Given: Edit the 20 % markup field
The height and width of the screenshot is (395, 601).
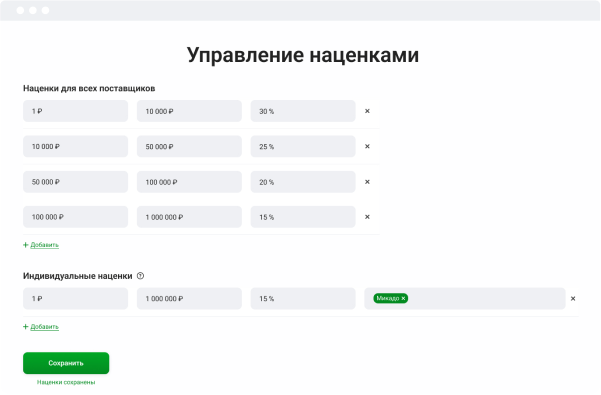Looking at the screenshot, I should tap(303, 182).
